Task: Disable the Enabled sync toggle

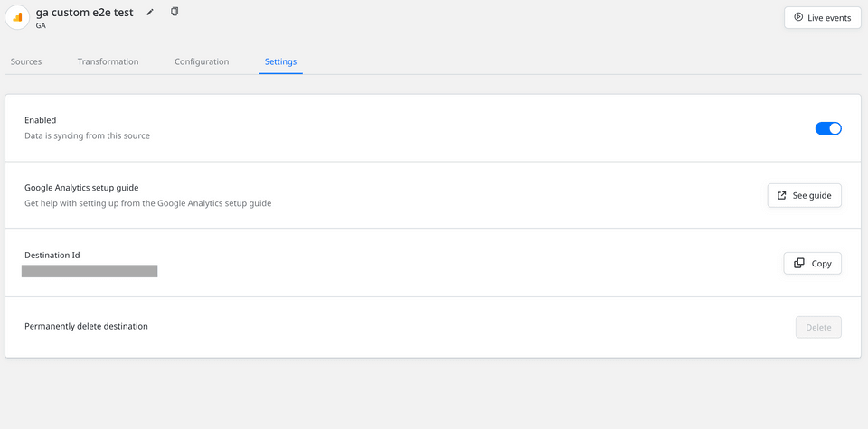Action: (x=828, y=128)
